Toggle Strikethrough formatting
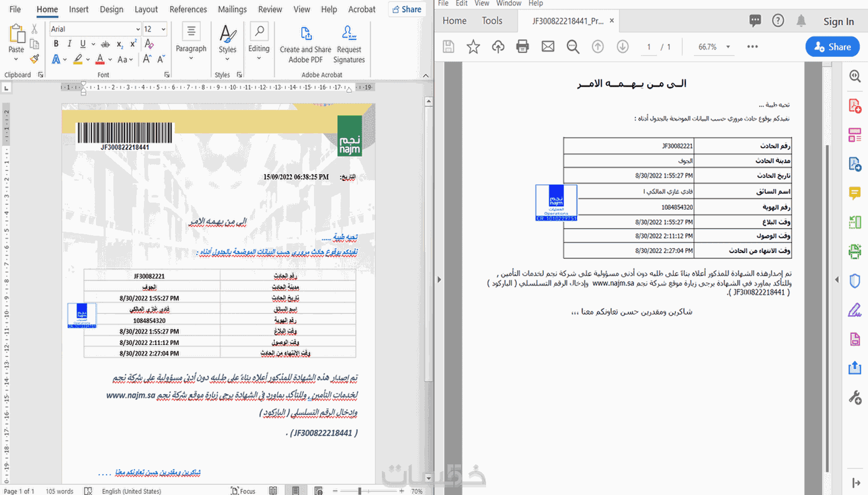Screen dimensions: 868x495 (105, 44)
